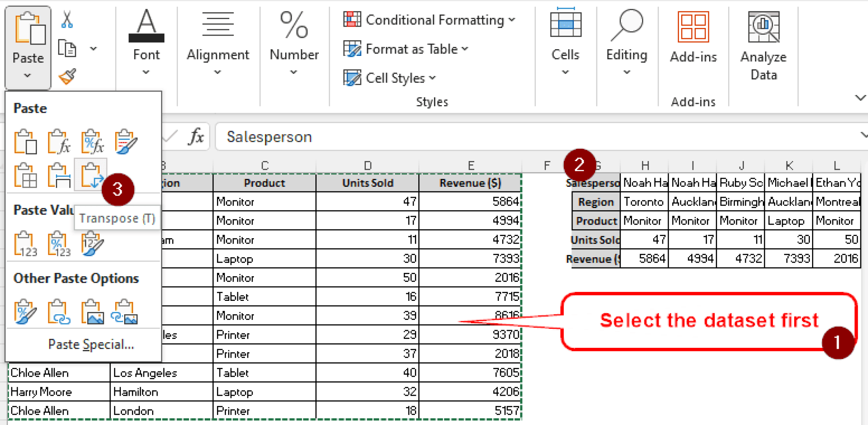
Task: Click the Chloe Allen Los Angeles row name
Action: (x=59, y=373)
